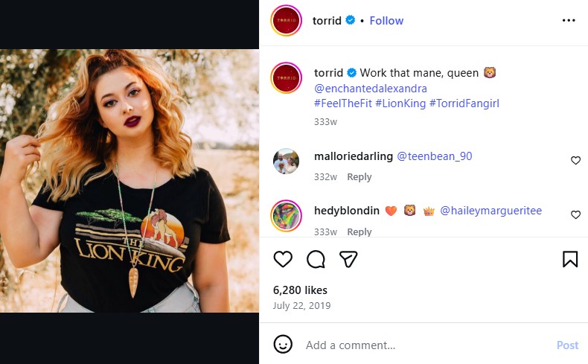This screenshot has width=588, height=364.
Task: Like hedyblondin's comment heart
Action: click(x=575, y=215)
